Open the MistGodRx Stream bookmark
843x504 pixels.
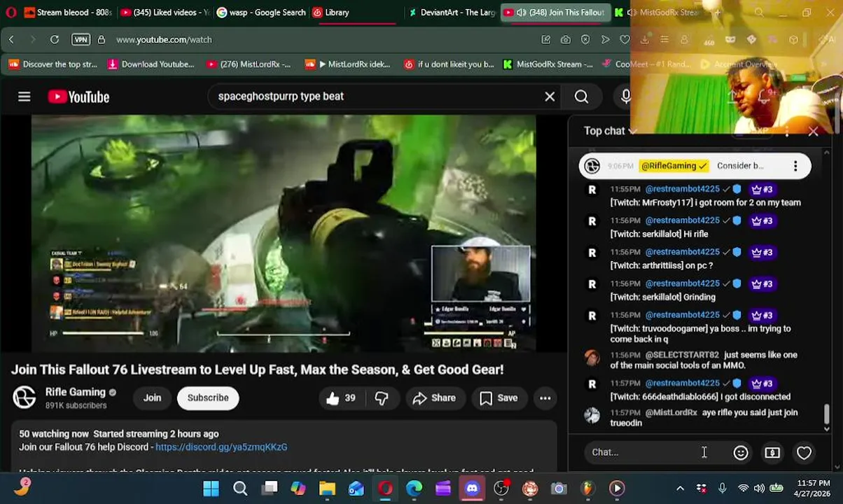pos(548,64)
